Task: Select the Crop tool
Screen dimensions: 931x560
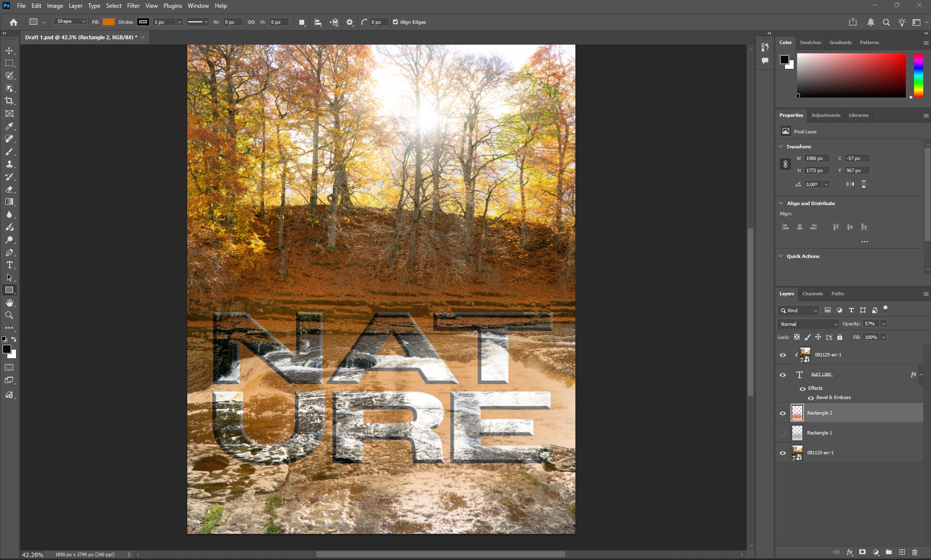Action: [x=9, y=101]
